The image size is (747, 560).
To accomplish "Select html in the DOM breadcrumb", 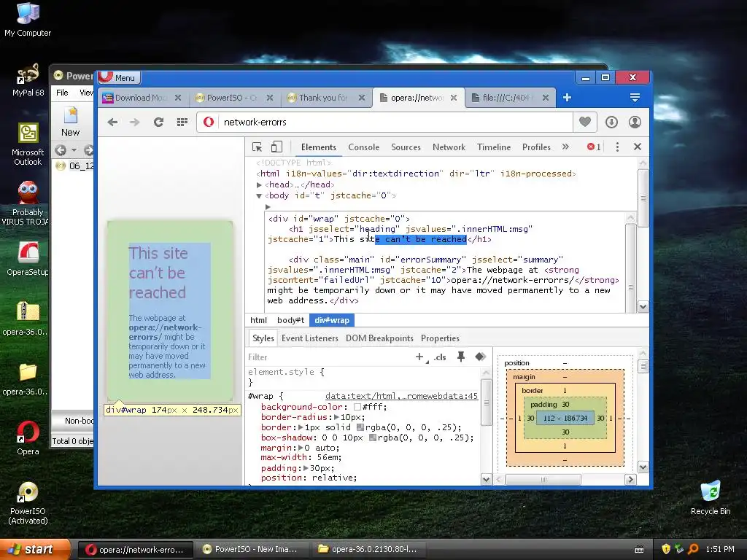I will [259, 321].
